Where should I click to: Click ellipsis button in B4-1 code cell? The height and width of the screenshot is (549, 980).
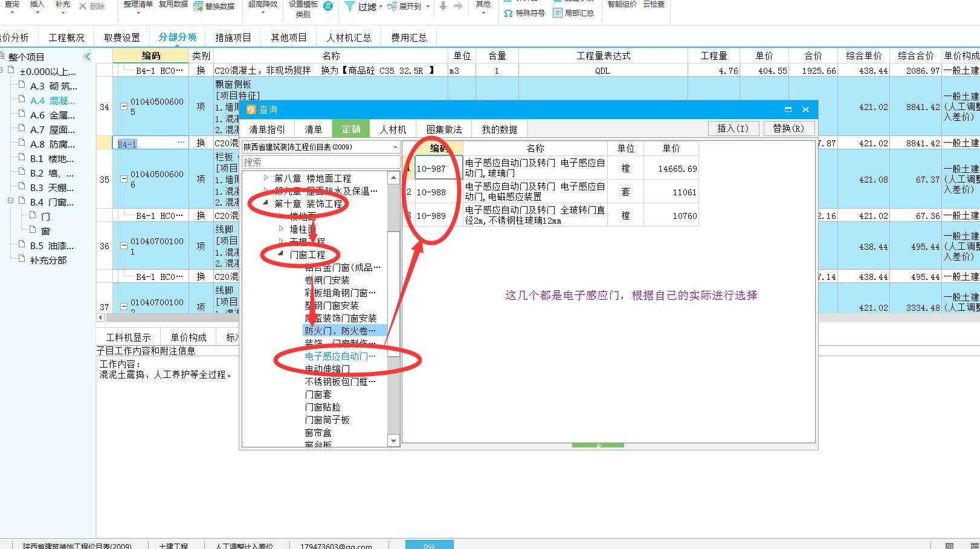[181, 143]
